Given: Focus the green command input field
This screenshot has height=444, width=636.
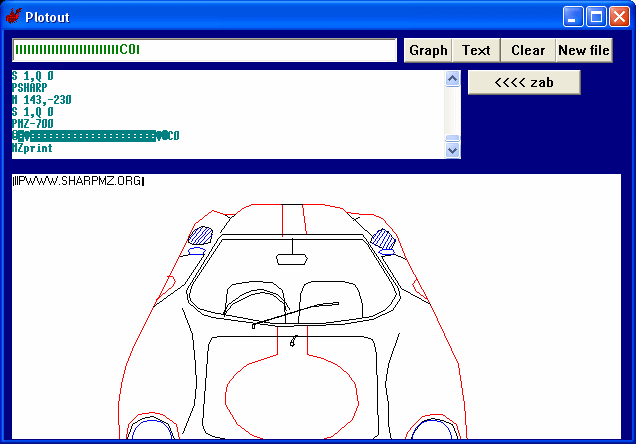Looking at the screenshot, I should (x=204, y=50).
